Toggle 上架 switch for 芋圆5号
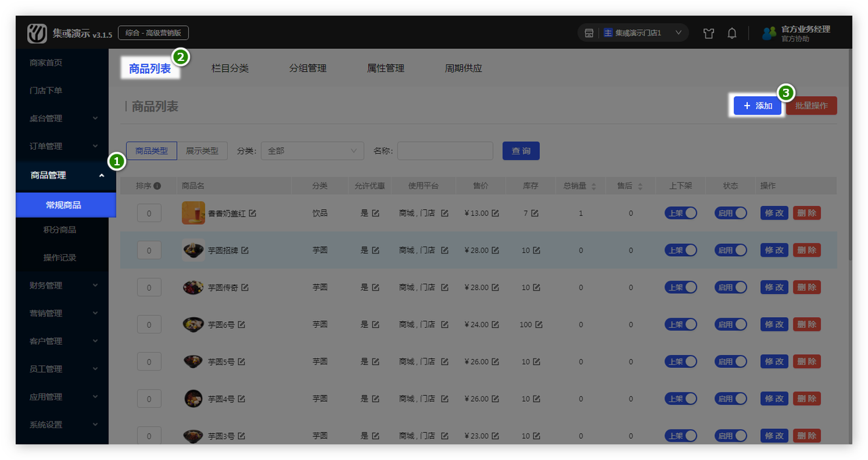Image resolution: width=868 pixels, height=460 pixels. [681, 362]
